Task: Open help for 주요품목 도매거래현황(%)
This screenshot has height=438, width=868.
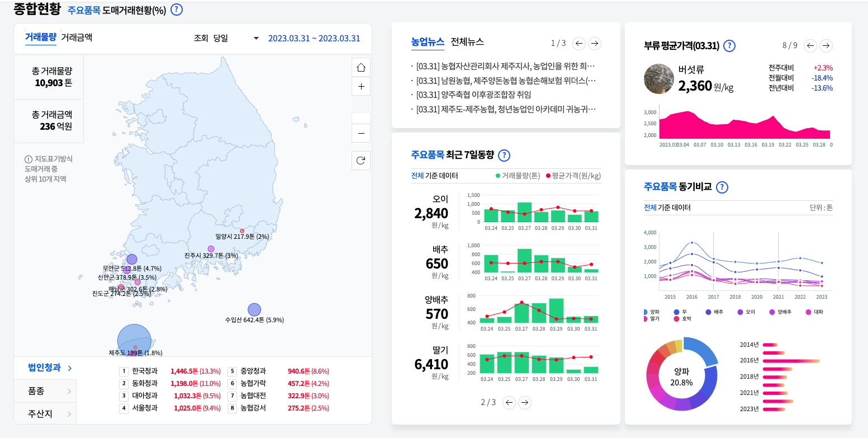Action: [x=176, y=10]
